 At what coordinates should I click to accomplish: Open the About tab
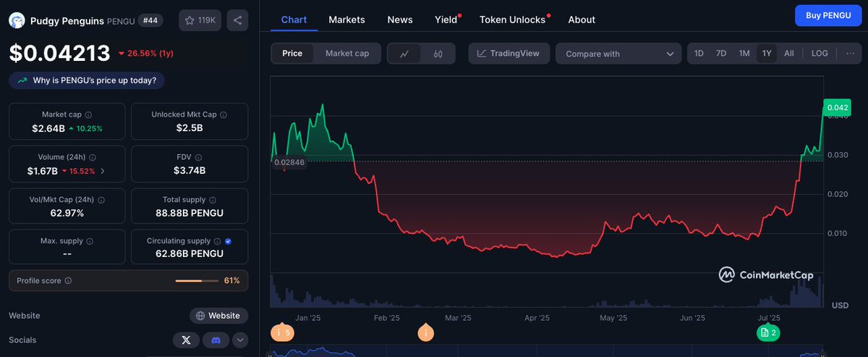point(582,20)
